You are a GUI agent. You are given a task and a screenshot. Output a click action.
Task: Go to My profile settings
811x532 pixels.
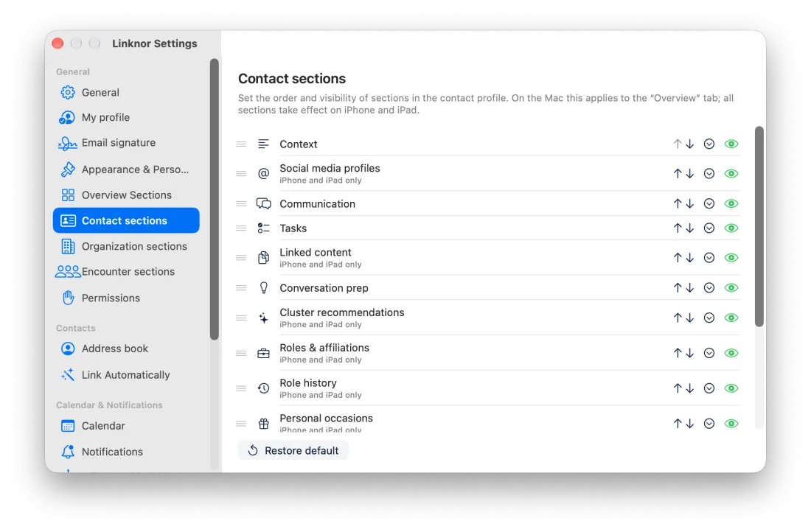[126, 117]
